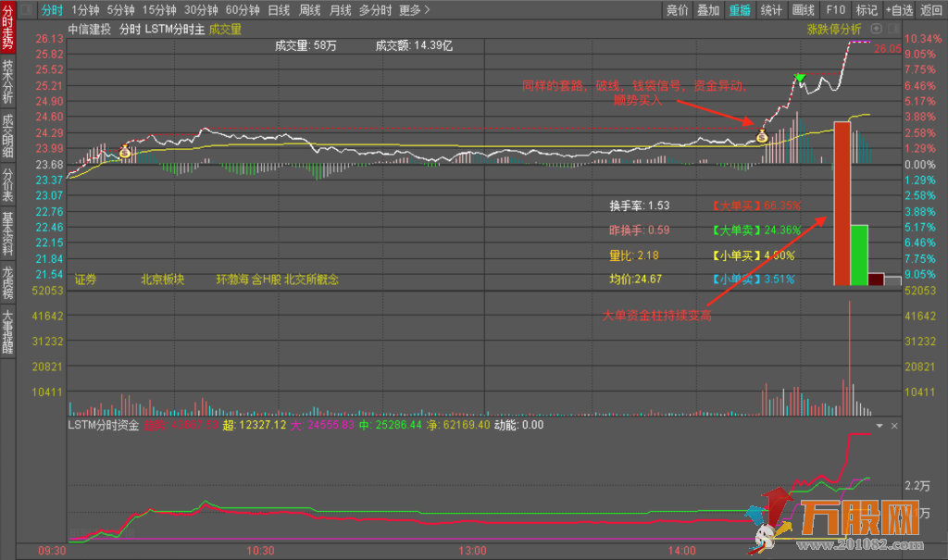948x560 pixels.
Task: Toggle the 重播 replay mode
Action: [740, 10]
